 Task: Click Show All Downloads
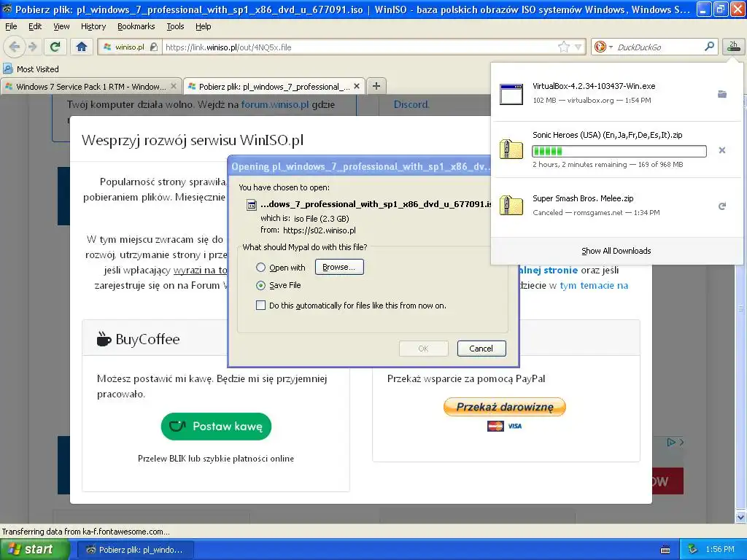[x=616, y=251]
